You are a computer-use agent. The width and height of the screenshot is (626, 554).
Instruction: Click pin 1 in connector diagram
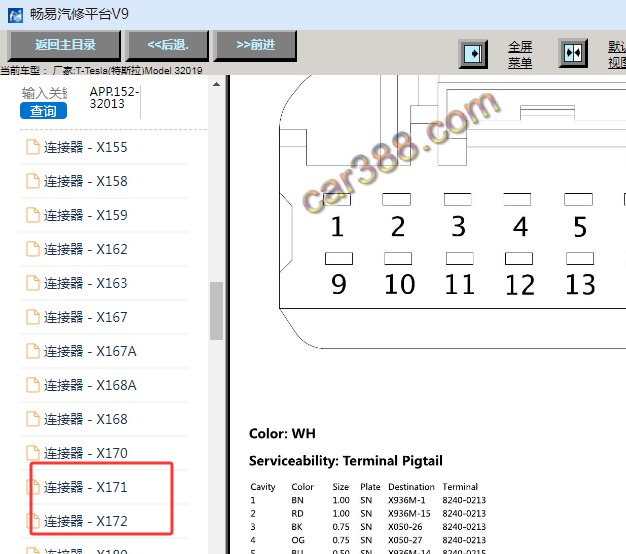click(x=337, y=227)
